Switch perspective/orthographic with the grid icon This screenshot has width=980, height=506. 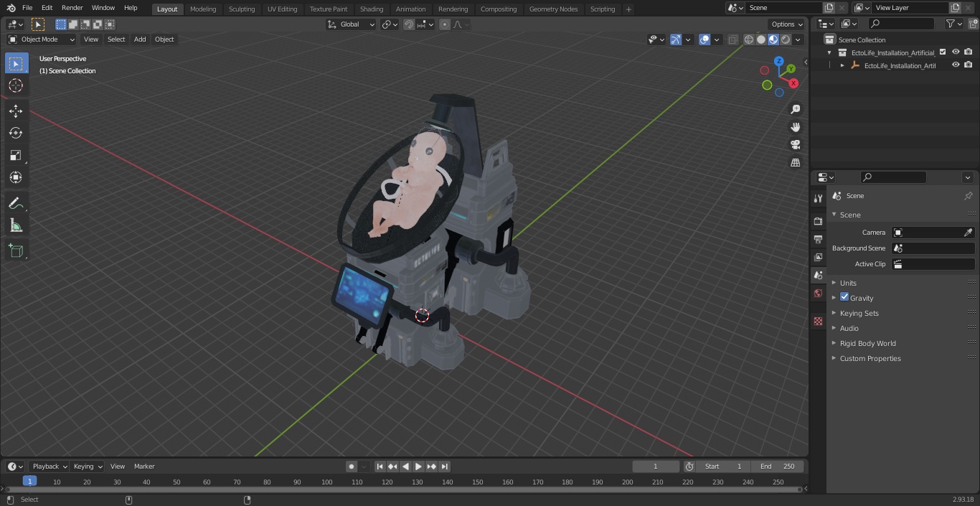[x=795, y=163]
